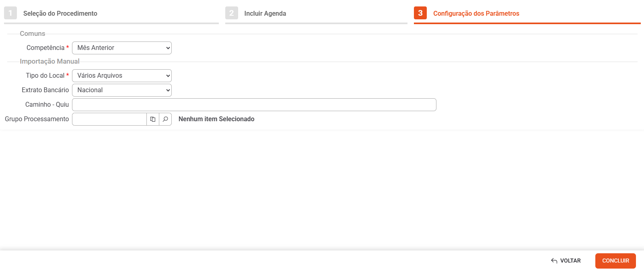Click the Tipo do Local field label
This screenshot has height=271, width=644.
point(45,76)
